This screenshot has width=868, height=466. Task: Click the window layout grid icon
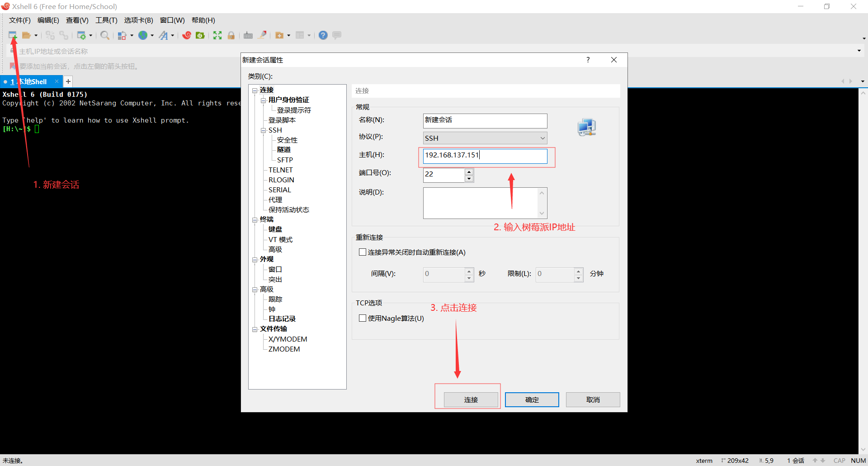pos(300,35)
